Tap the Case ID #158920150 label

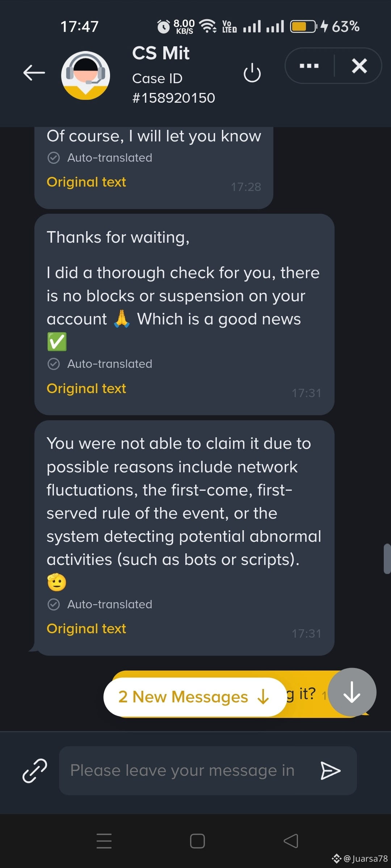pos(174,88)
